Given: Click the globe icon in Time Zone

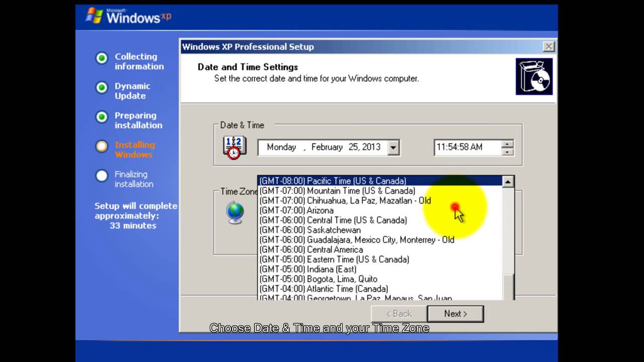Looking at the screenshot, I should (235, 213).
